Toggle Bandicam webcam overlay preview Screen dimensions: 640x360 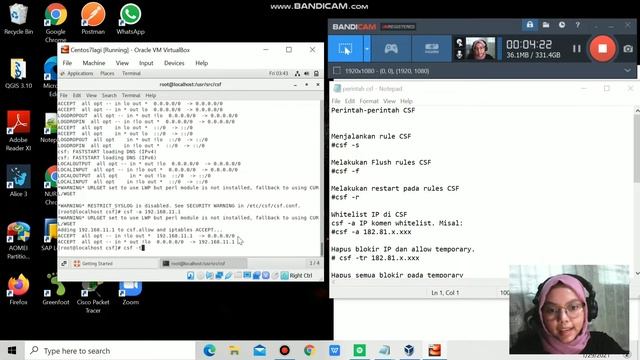[x=480, y=49]
